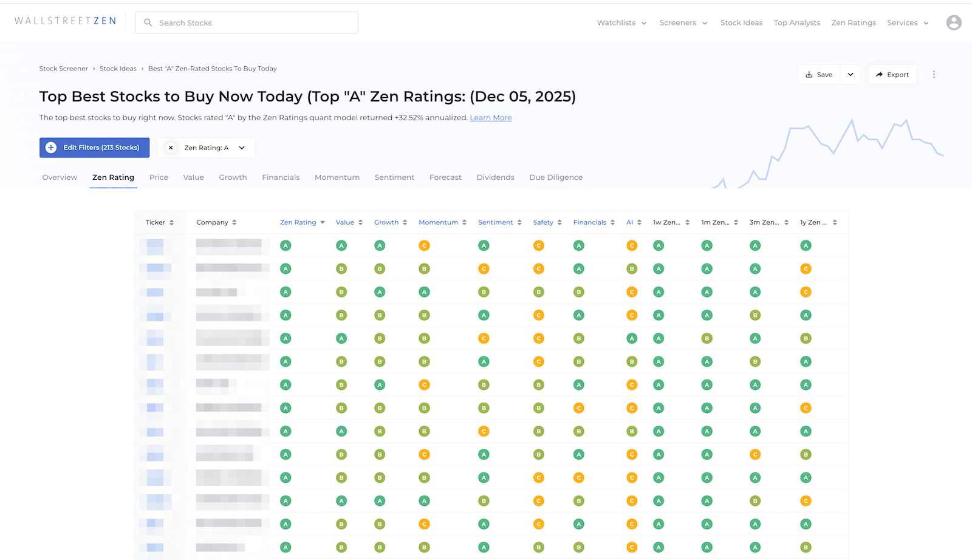Viewport: 972px width, 560px height.
Task: Sort by the Safety column sort icon
Action: [560, 223]
